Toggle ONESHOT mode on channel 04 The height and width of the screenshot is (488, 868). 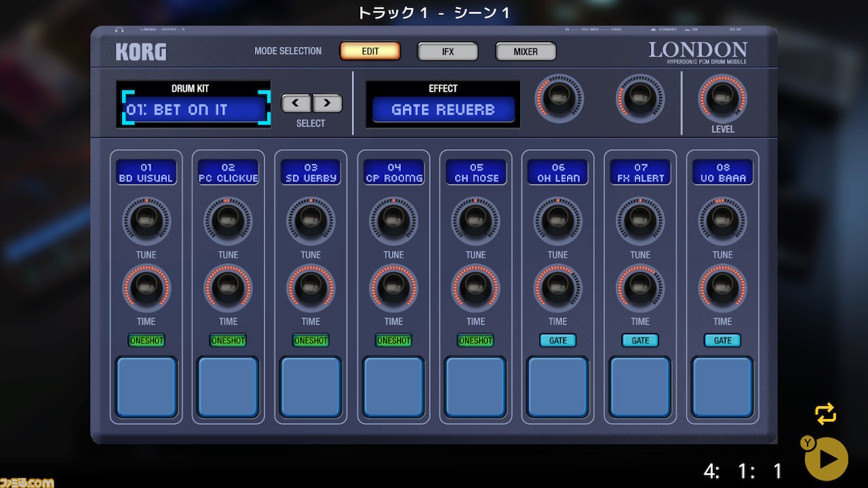coord(394,340)
